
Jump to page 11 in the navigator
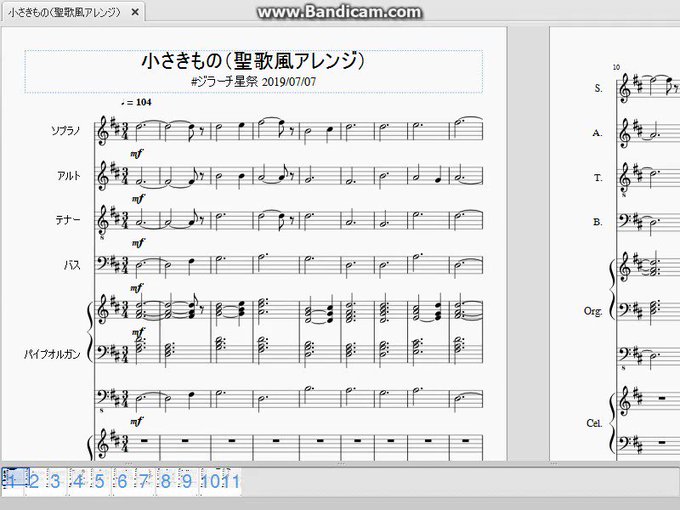point(231,481)
